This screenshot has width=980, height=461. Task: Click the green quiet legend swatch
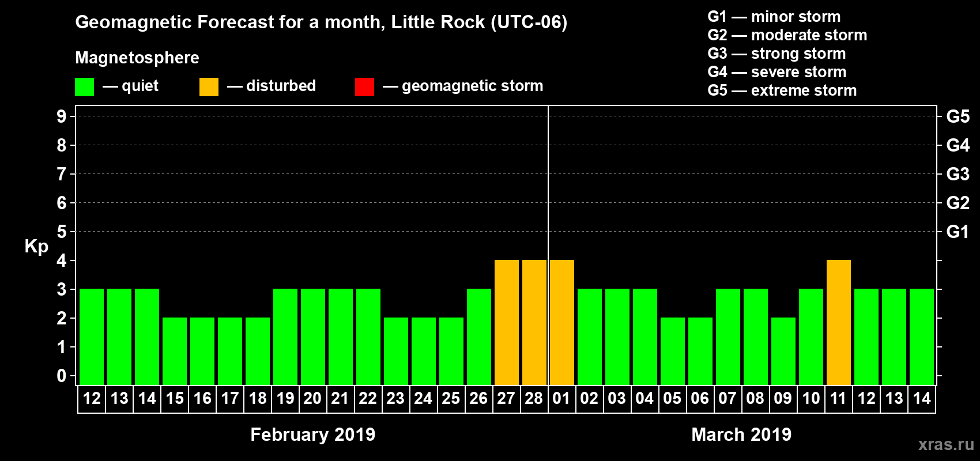point(85,87)
